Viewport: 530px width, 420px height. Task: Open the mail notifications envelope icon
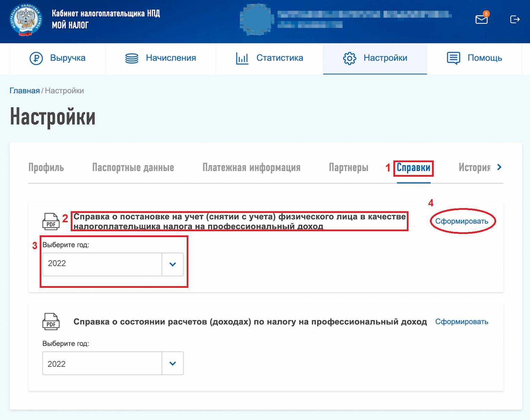coord(481,19)
